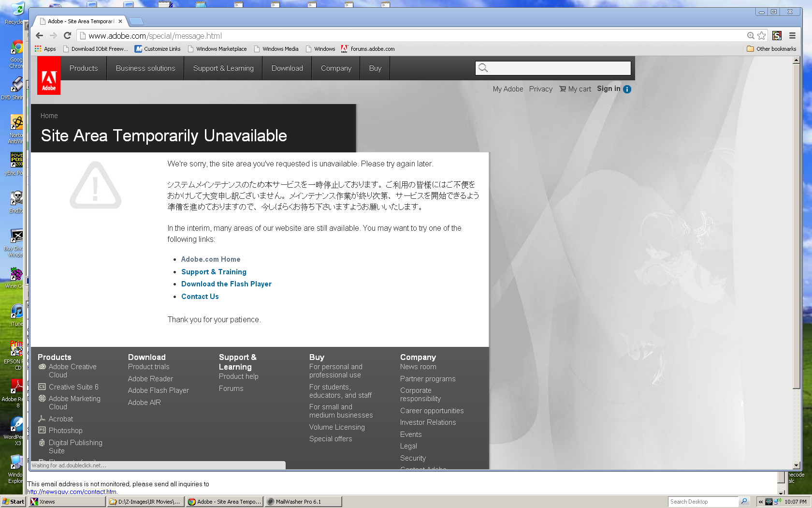Click the blue info icon beside Sign in
The width and height of the screenshot is (812, 508).
(627, 89)
